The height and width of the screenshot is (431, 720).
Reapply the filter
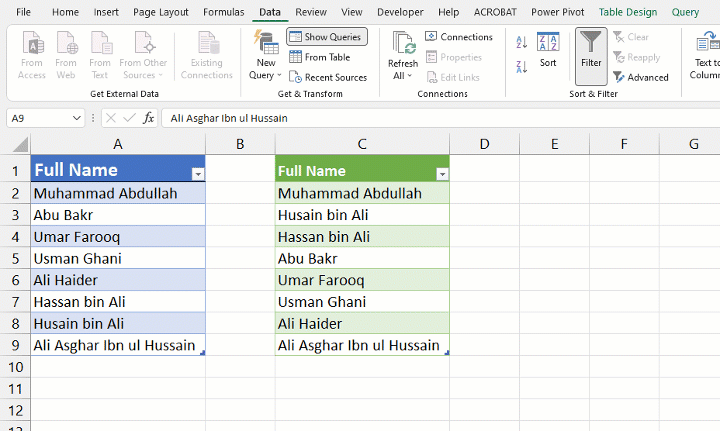coord(636,57)
